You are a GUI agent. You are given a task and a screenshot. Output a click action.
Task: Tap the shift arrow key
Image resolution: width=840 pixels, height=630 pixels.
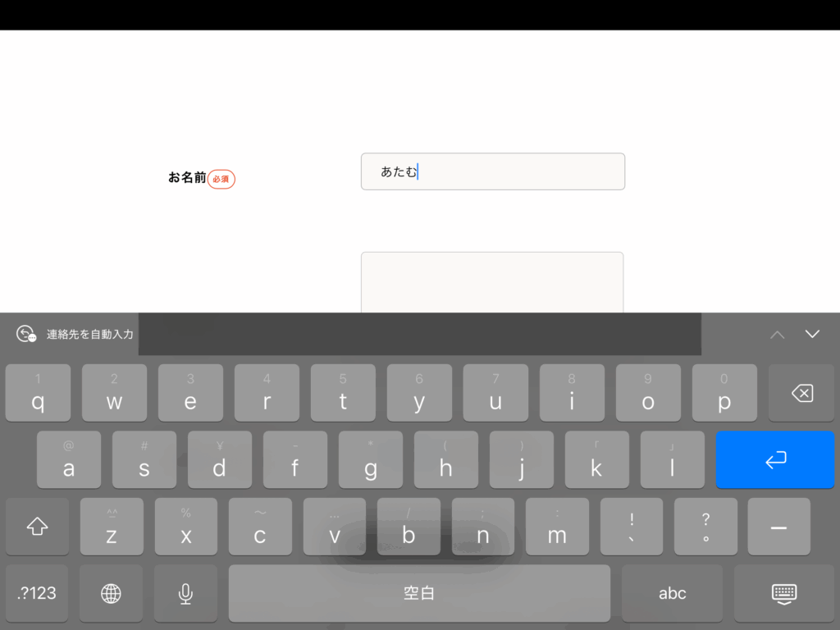[x=37, y=527]
